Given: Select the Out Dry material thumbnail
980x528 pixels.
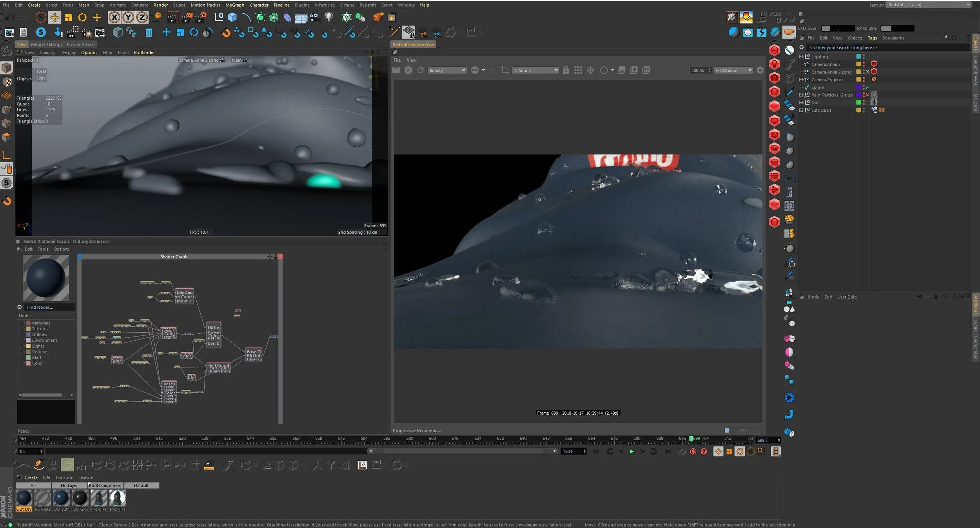Looking at the screenshot, I should pos(24,498).
